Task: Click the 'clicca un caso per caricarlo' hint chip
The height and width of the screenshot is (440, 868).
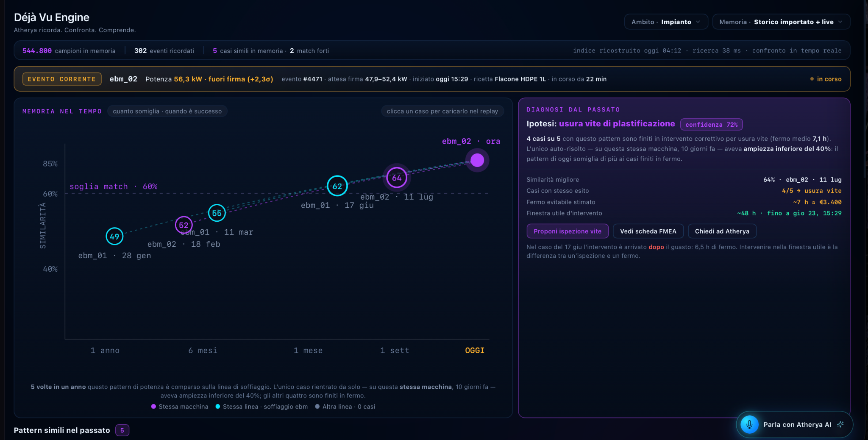Action: coord(442,111)
